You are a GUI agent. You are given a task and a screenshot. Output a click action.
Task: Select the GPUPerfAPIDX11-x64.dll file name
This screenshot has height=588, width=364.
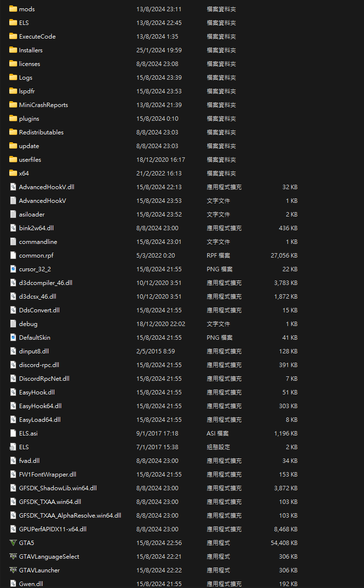pos(53,529)
